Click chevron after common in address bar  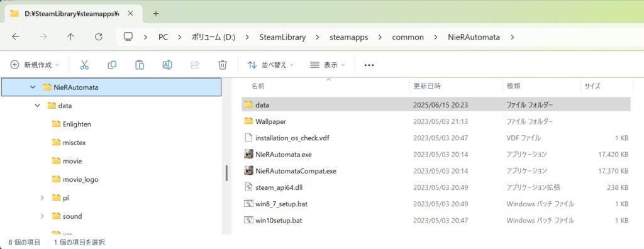pyautogui.click(x=435, y=37)
